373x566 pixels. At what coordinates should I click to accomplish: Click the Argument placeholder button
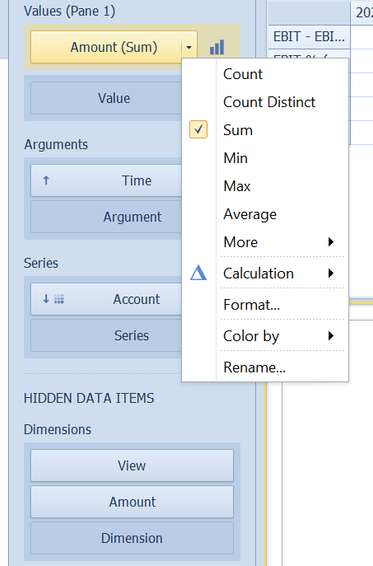tap(106, 217)
